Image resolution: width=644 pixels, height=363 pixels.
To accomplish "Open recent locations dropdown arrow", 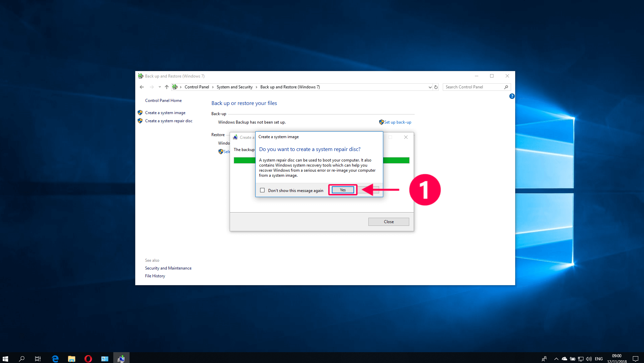I will (x=160, y=87).
